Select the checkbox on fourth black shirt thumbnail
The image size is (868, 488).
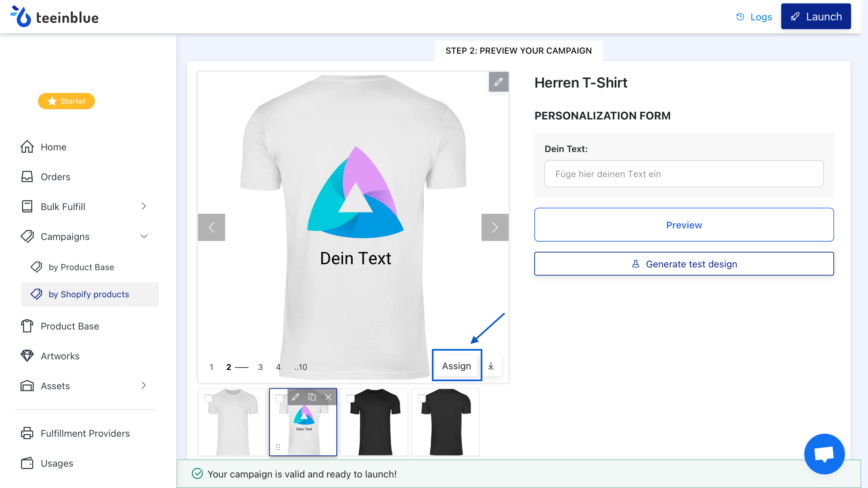(422, 398)
